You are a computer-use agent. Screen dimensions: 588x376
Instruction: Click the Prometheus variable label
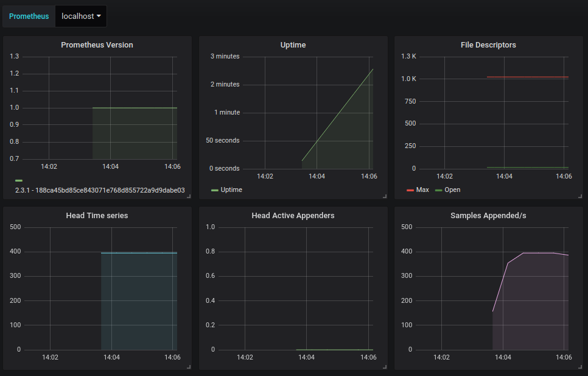pyautogui.click(x=29, y=16)
